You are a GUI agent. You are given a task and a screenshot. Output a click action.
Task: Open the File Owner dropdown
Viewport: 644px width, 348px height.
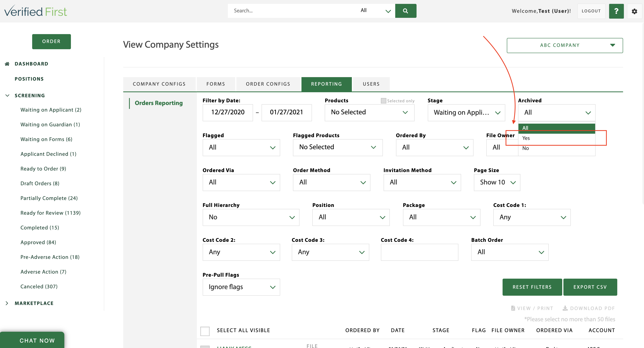point(502,147)
